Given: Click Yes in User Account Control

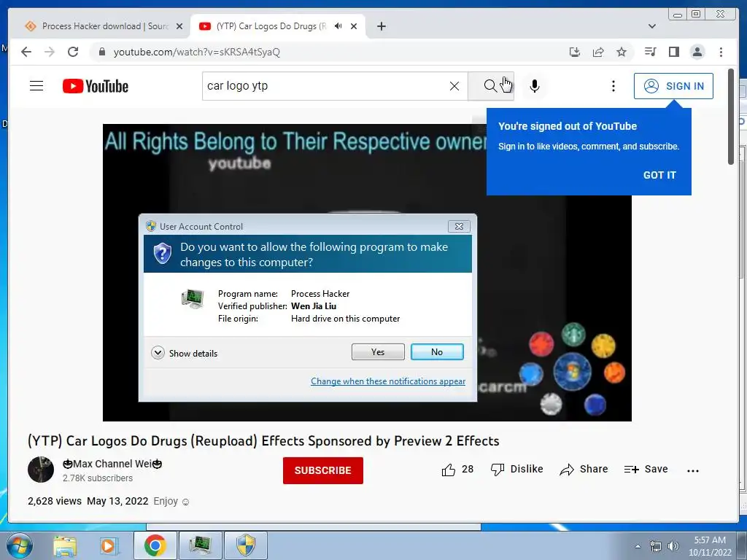Looking at the screenshot, I should click(x=378, y=352).
